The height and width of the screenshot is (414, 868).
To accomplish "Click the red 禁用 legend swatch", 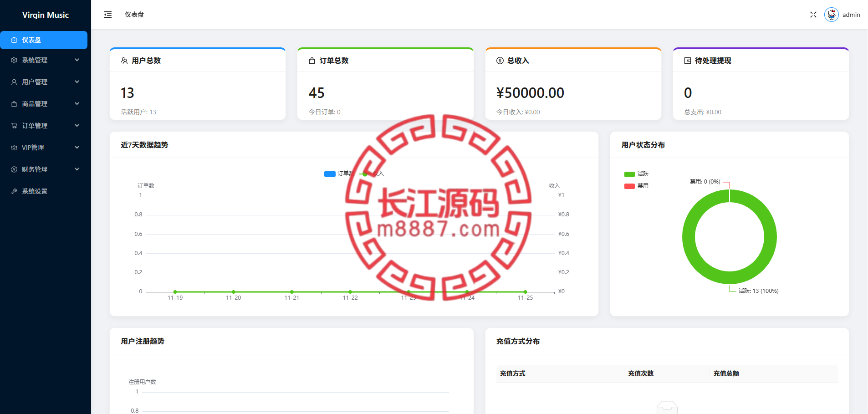I will click(x=629, y=186).
